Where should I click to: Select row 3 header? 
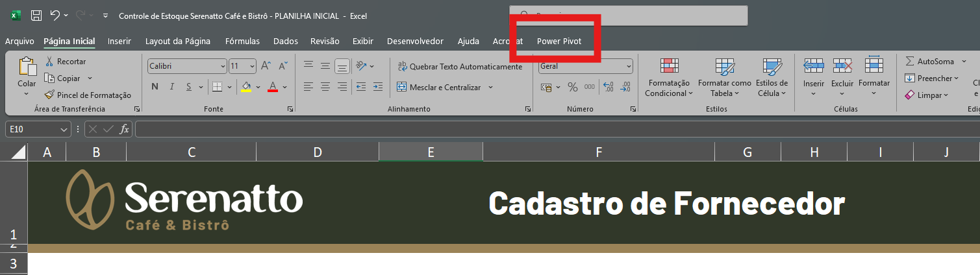[14, 263]
